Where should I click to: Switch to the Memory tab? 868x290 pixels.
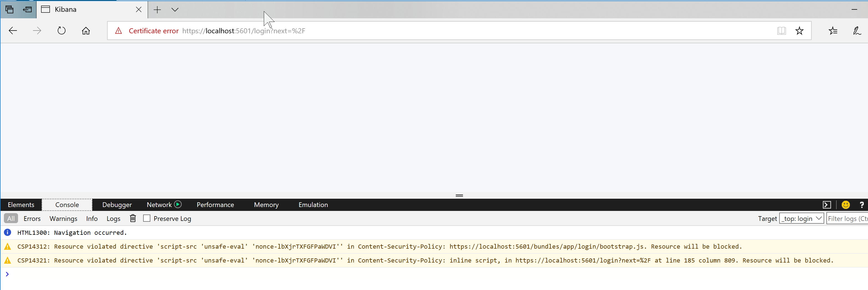(x=266, y=205)
